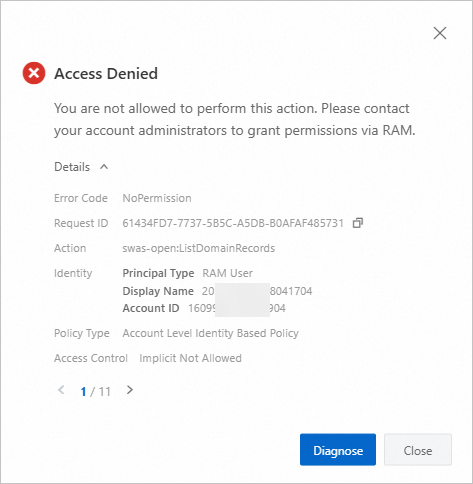This screenshot has height=484, width=473.
Task: Click the Implicit Not Allowed value
Action: [190, 358]
